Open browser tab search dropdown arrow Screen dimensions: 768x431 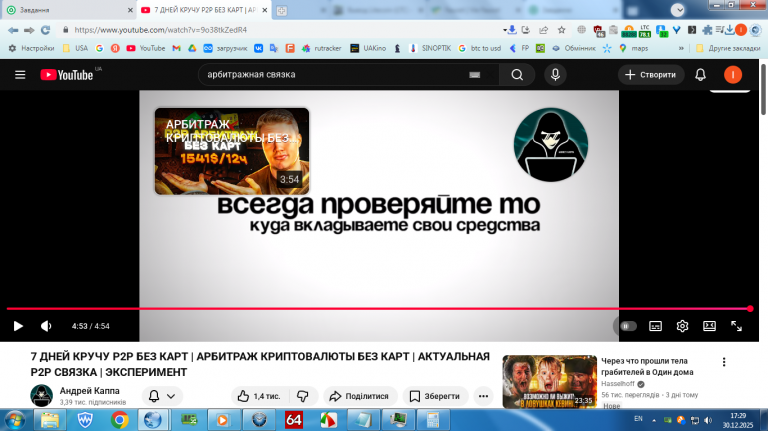[678, 9]
